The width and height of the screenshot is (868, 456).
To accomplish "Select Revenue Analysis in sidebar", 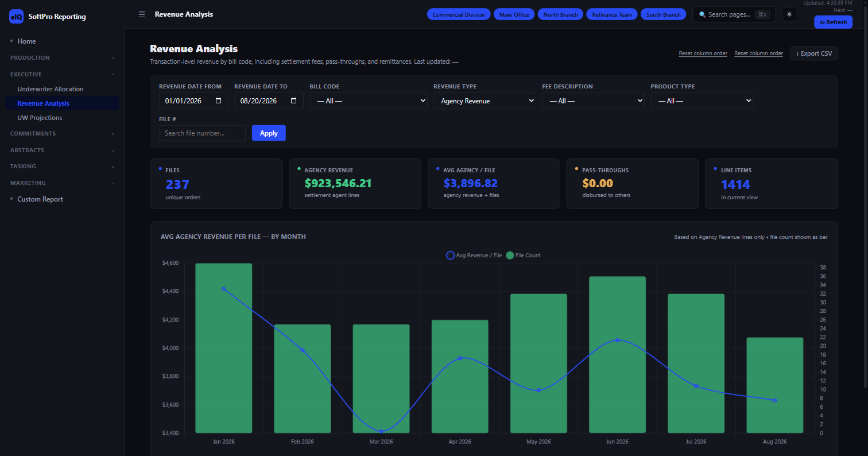I will pos(62,103).
